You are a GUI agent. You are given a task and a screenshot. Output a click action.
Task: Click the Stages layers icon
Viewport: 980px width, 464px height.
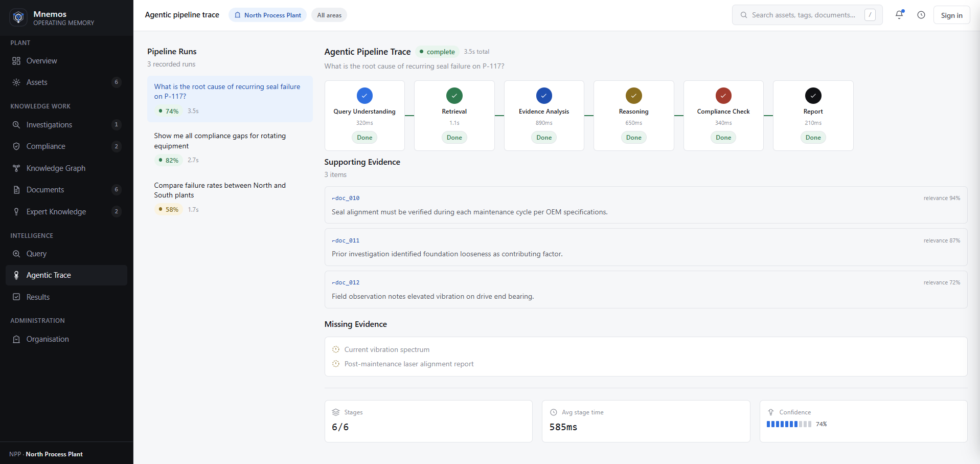click(336, 412)
